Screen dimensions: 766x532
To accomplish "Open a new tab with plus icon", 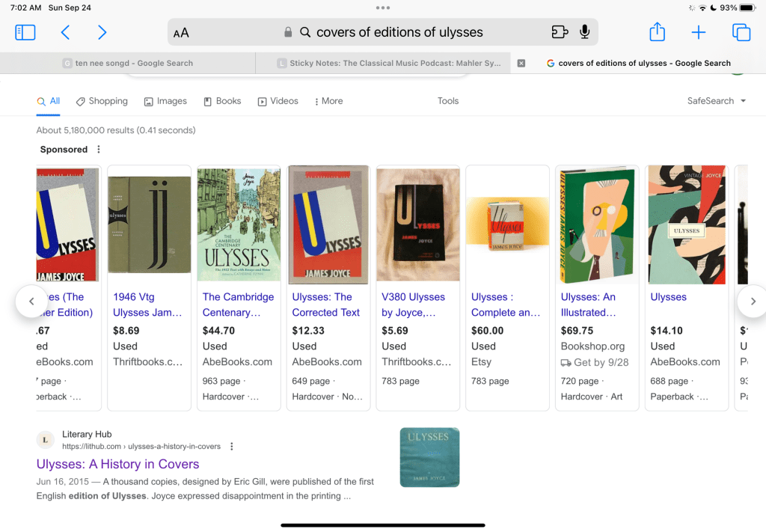I will 698,32.
